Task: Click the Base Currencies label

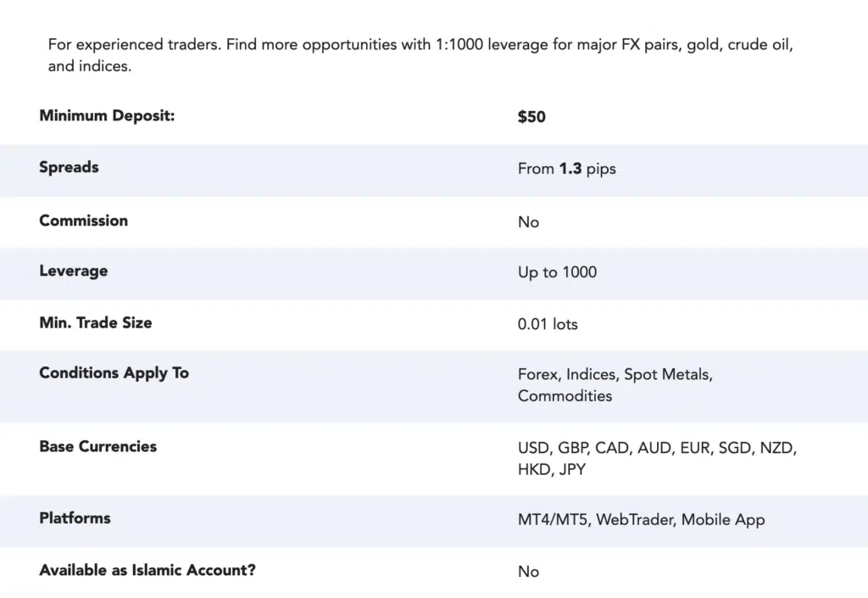Action: 98,446
